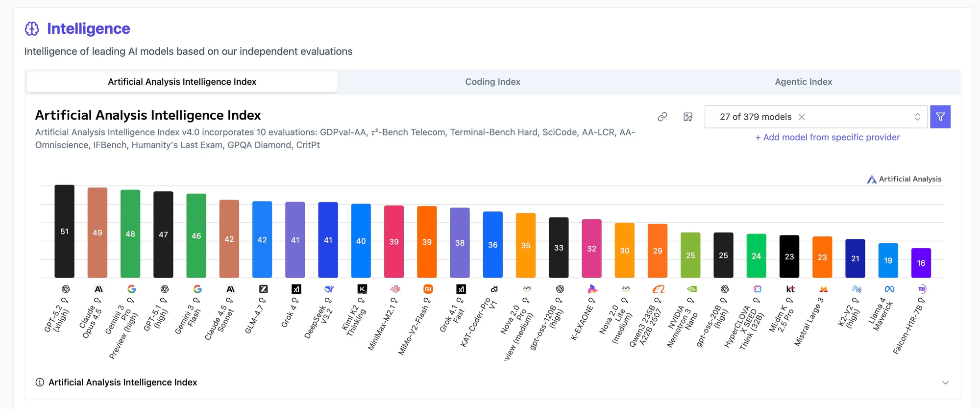Click the AWS logo under Nova 2.0 Lite
The width and height of the screenshot is (980, 409).
click(x=626, y=289)
